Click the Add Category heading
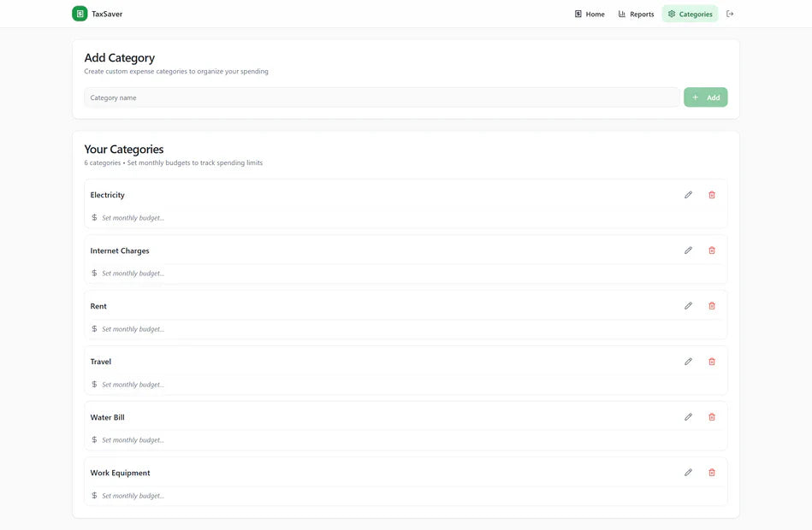 pyautogui.click(x=120, y=58)
